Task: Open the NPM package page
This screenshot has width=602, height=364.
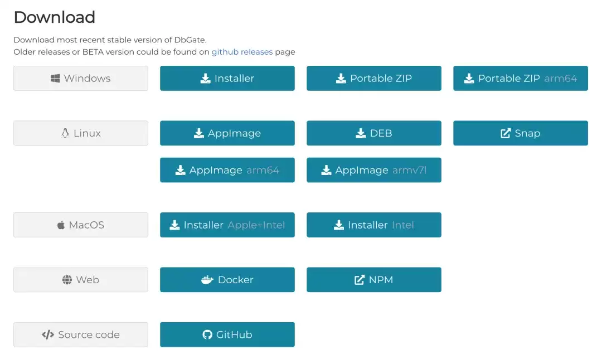Action: pos(374,280)
